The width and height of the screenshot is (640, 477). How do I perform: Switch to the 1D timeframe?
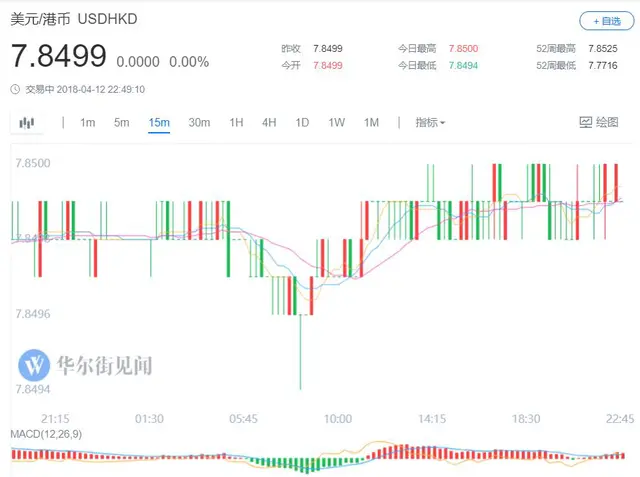point(302,122)
